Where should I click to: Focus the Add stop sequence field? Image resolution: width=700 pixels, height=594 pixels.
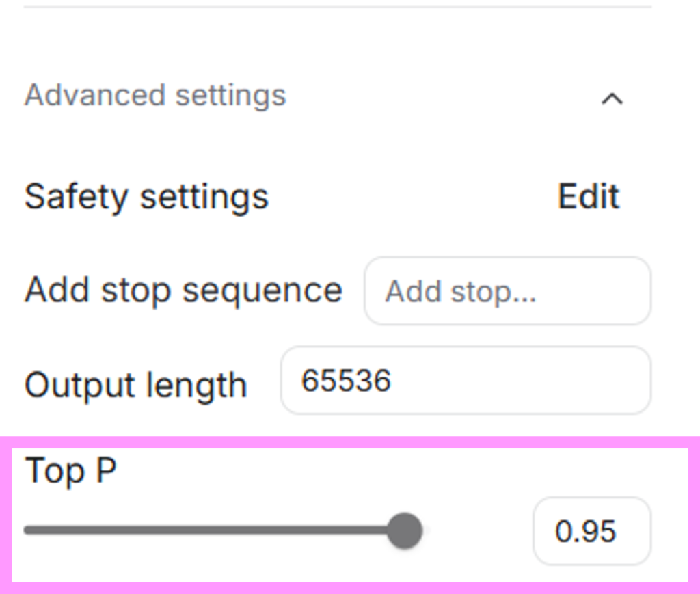(x=507, y=291)
